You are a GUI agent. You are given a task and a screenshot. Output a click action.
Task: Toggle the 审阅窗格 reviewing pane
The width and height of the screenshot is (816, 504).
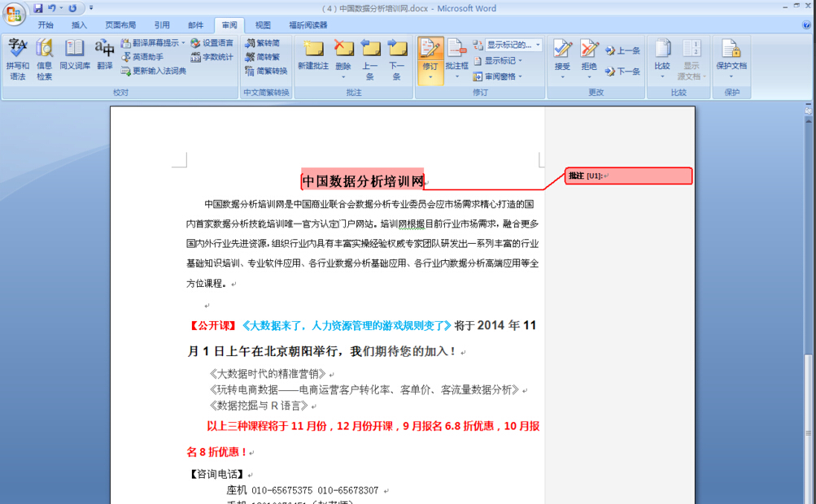click(495, 76)
